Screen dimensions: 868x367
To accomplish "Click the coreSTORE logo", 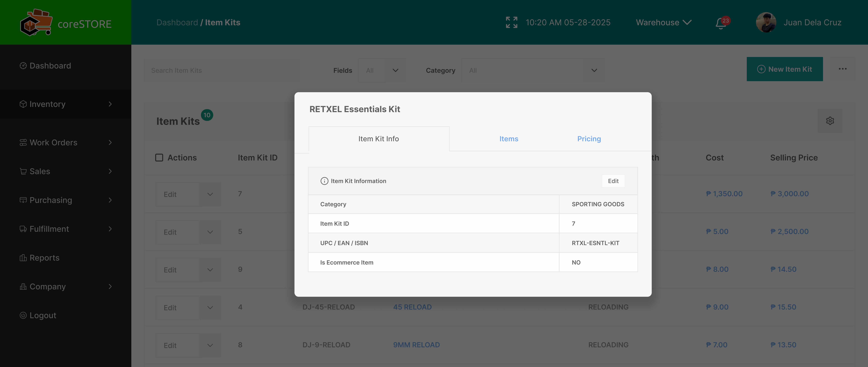I will 66,23.
